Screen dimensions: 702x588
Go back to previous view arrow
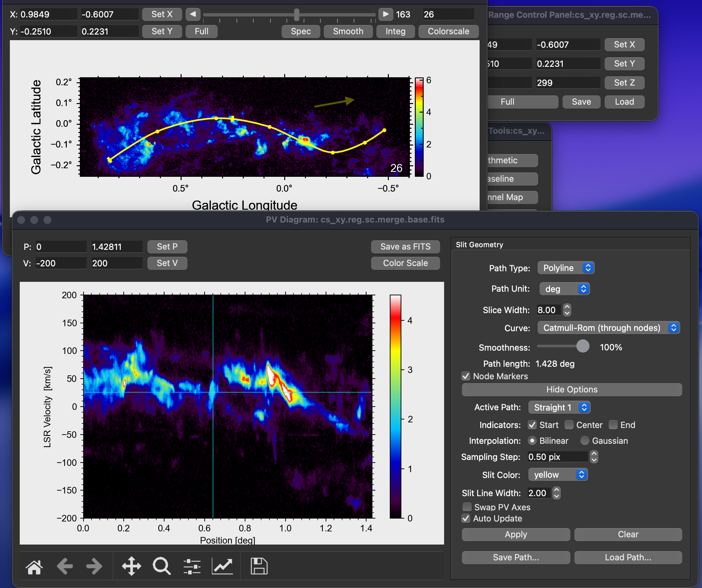coord(64,567)
